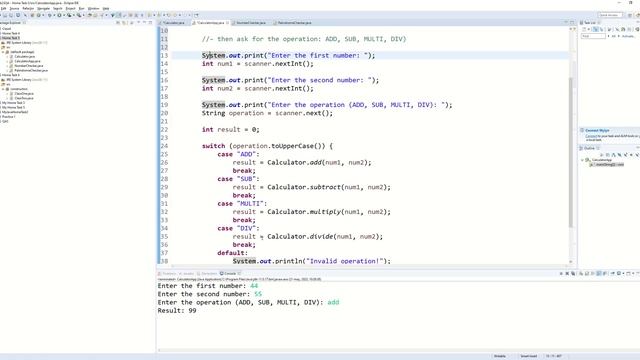Collapse CalculatorApp node in Outline
This screenshot has width=640, height=360.
[x=582, y=160]
